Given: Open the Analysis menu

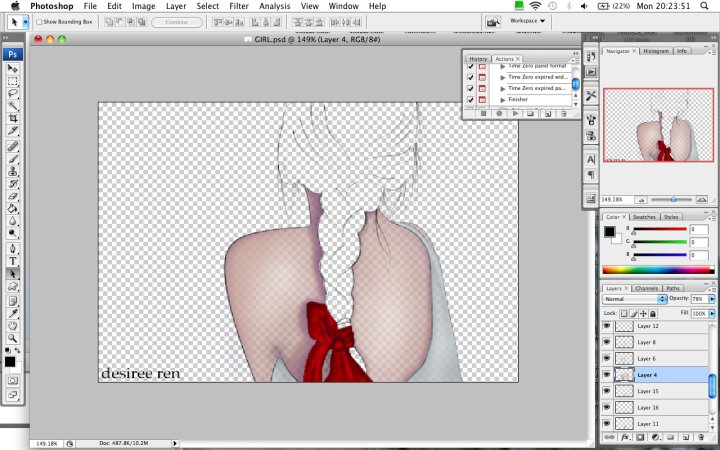Looking at the screenshot, I should coord(275,6).
